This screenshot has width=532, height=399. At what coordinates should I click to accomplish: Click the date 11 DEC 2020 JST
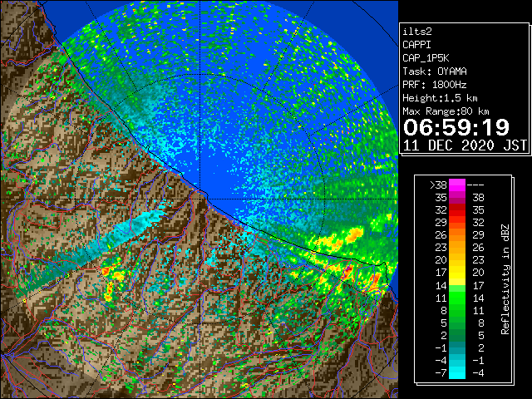(465, 145)
